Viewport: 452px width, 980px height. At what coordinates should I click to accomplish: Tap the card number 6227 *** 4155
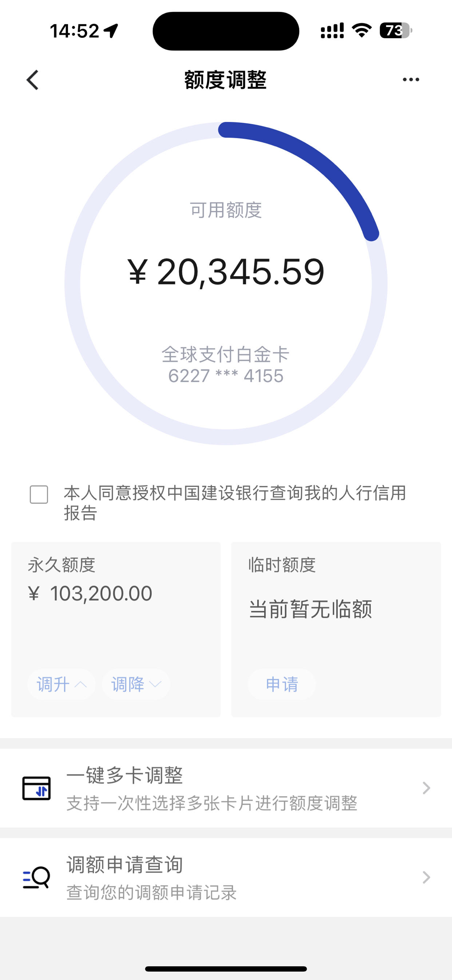(x=226, y=376)
